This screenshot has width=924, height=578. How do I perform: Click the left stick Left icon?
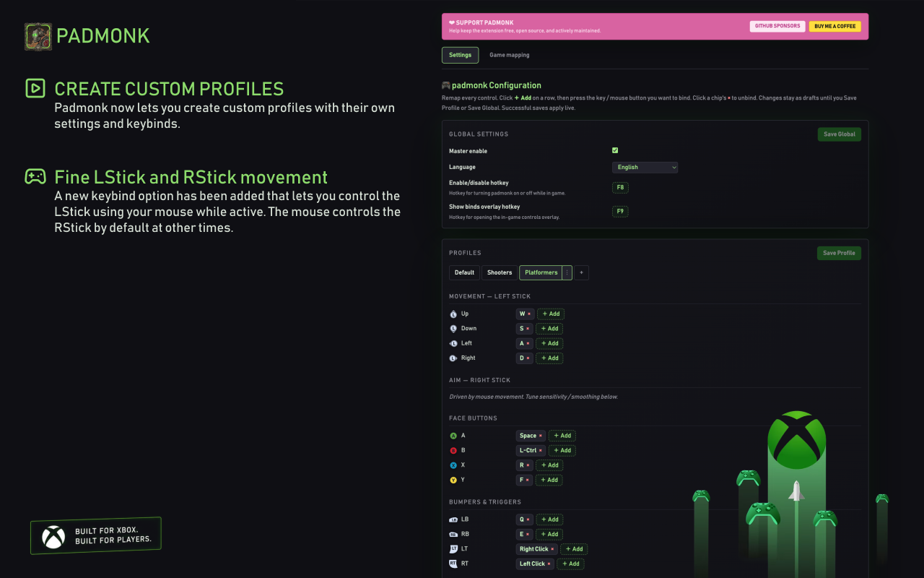point(453,343)
